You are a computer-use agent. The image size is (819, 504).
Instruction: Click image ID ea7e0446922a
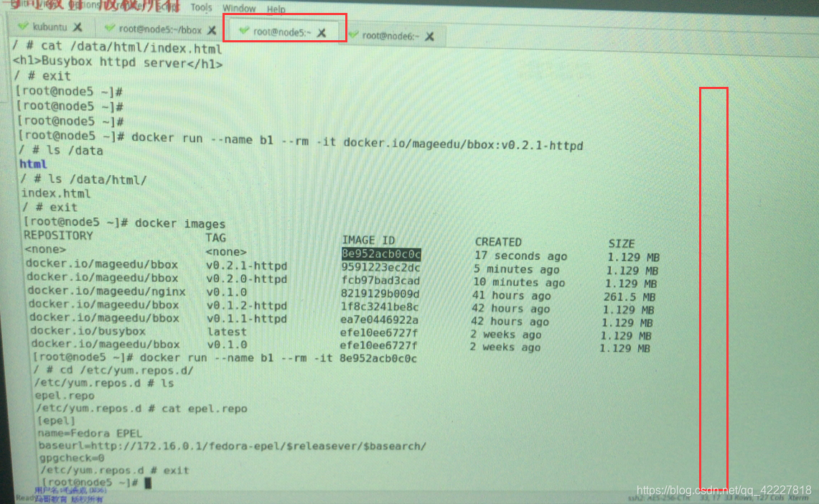click(x=379, y=319)
